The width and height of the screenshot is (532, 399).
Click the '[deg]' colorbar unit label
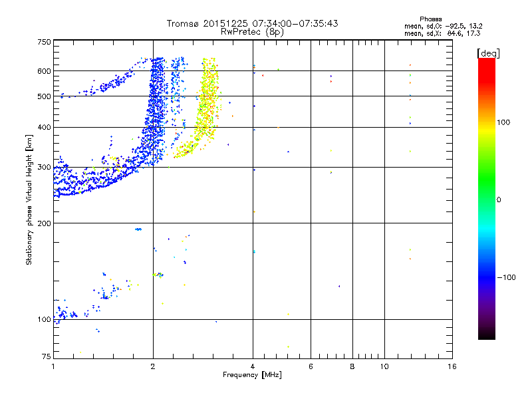[488, 53]
